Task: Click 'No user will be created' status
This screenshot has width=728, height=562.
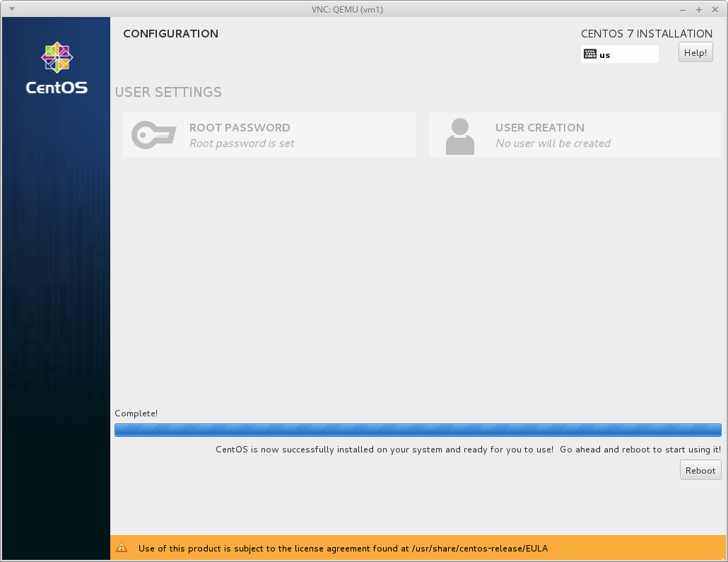Action: click(x=553, y=144)
